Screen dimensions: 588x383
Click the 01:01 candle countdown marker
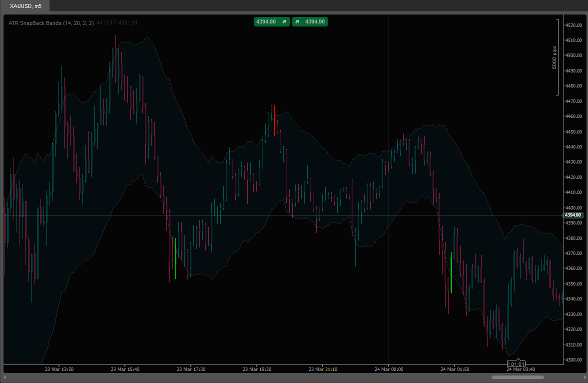(x=518, y=364)
